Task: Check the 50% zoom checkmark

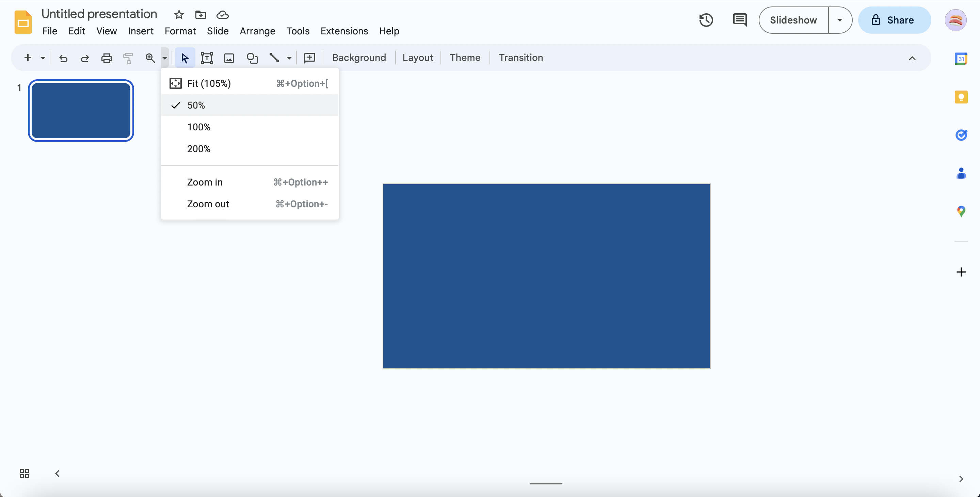Action: coord(176,105)
